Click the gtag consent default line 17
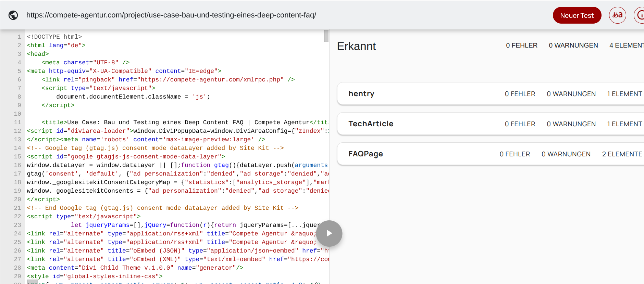 tap(178, 173)
